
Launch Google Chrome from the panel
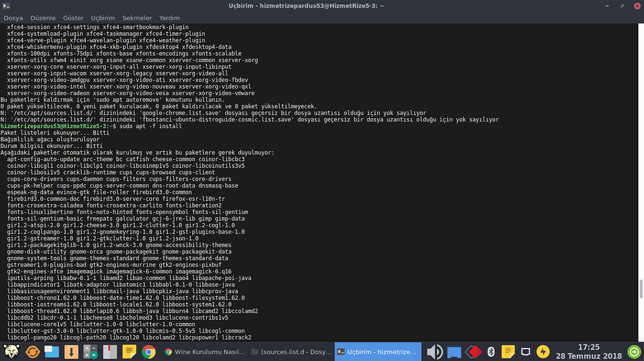click(x=149, y=351)
